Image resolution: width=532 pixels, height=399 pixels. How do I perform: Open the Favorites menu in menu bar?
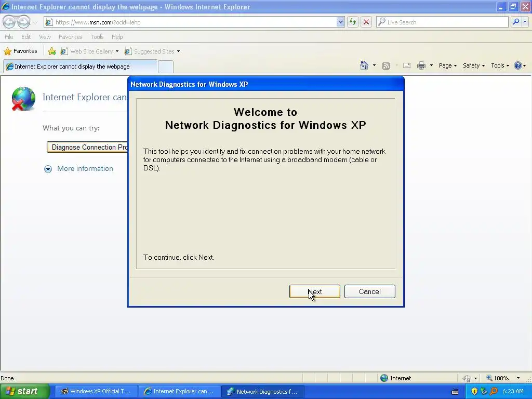tap(70, 37)
